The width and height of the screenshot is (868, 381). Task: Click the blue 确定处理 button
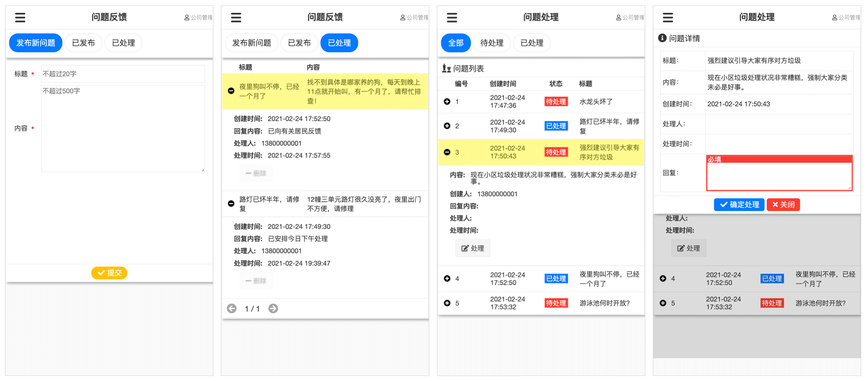(738, 205)
